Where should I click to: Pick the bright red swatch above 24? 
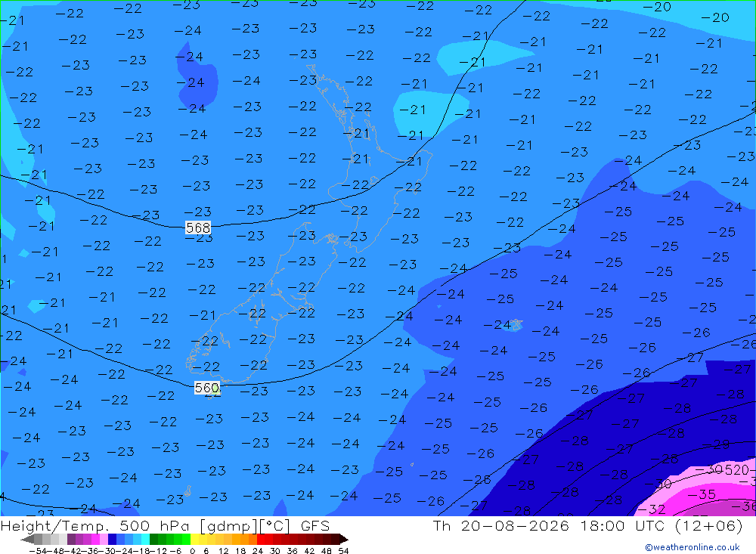point(261,540)
